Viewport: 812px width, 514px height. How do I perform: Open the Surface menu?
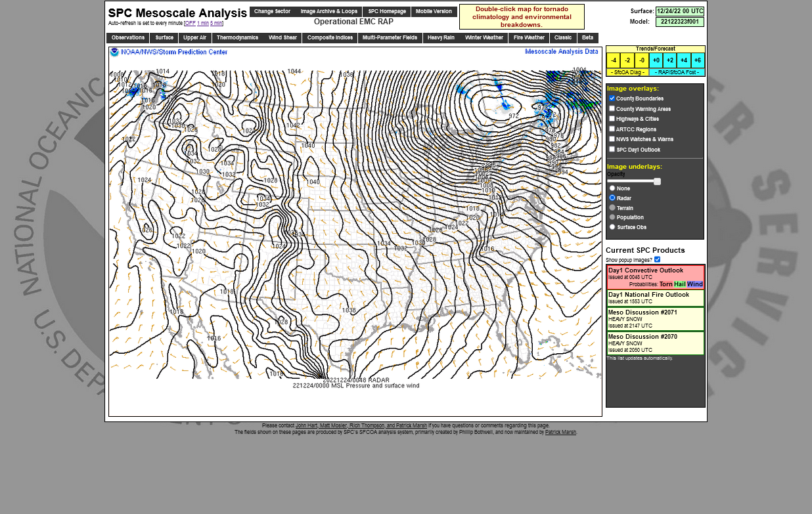(x=164, y=38)
